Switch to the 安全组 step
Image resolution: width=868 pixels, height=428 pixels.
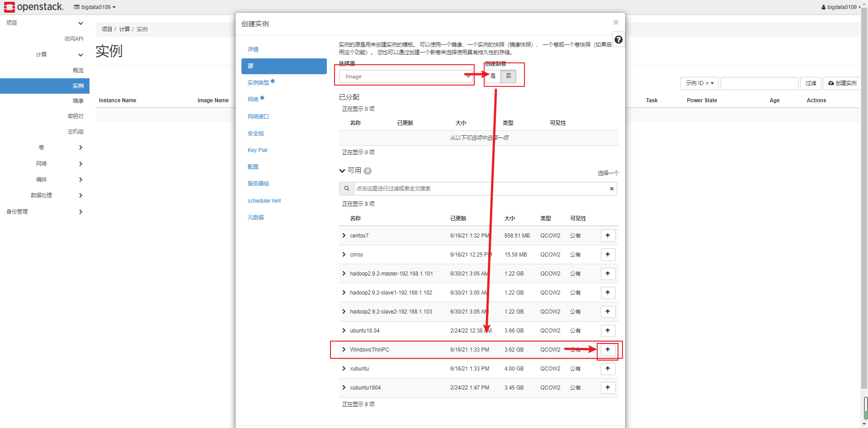pos(255,133)
